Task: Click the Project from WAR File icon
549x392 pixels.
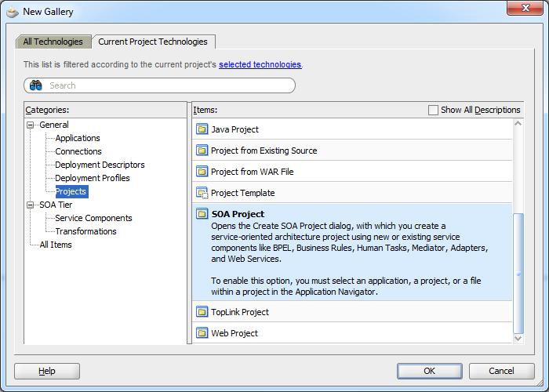Action: pos(202,172)
